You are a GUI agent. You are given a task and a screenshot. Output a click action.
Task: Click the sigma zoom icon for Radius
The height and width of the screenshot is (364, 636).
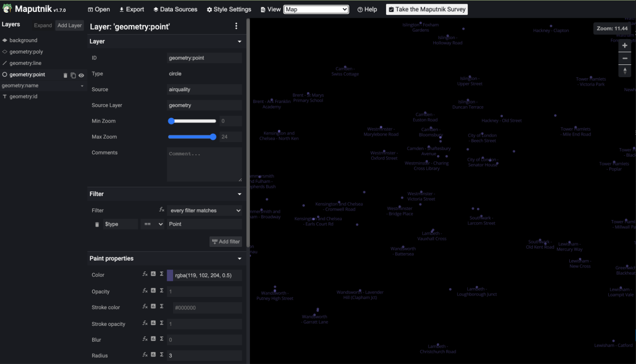click(x=162, y=355)
